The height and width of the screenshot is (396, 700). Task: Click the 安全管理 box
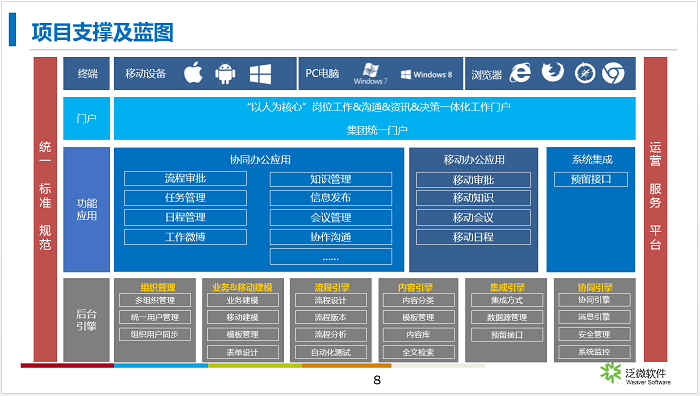pos(594,334)
